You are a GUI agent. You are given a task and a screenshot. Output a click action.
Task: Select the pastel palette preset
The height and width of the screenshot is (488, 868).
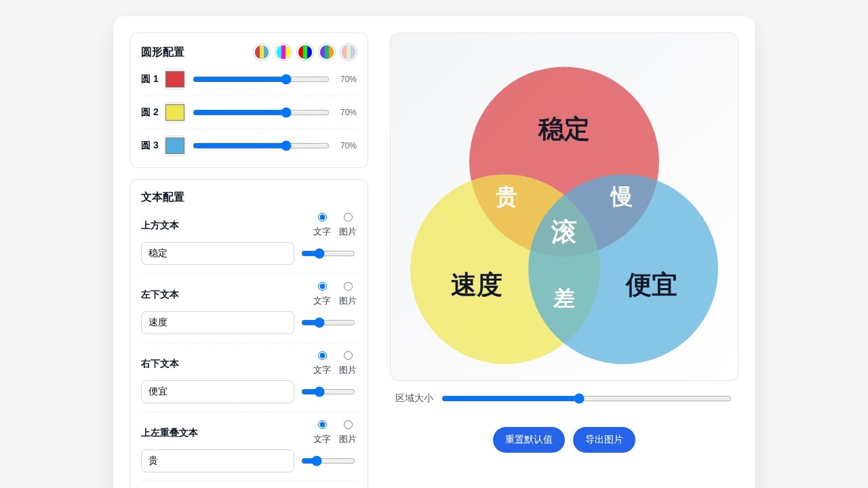pos(348,52)
